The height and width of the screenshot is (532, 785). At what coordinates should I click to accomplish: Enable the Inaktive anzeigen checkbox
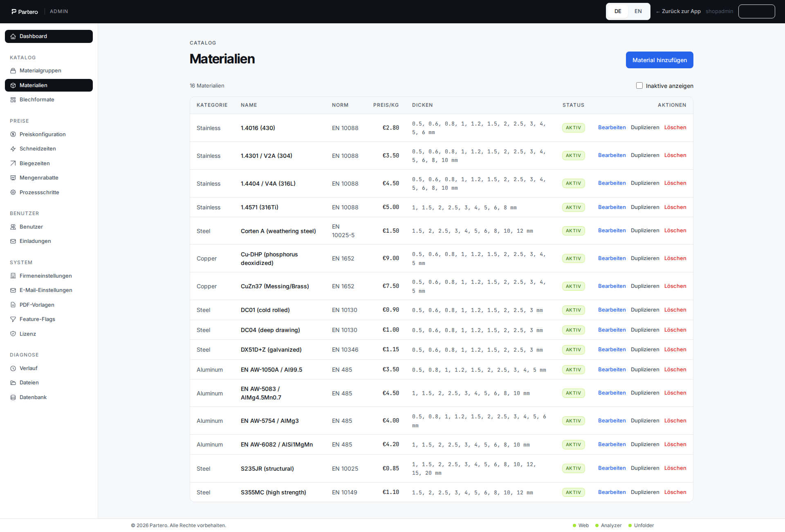(639, 85)
